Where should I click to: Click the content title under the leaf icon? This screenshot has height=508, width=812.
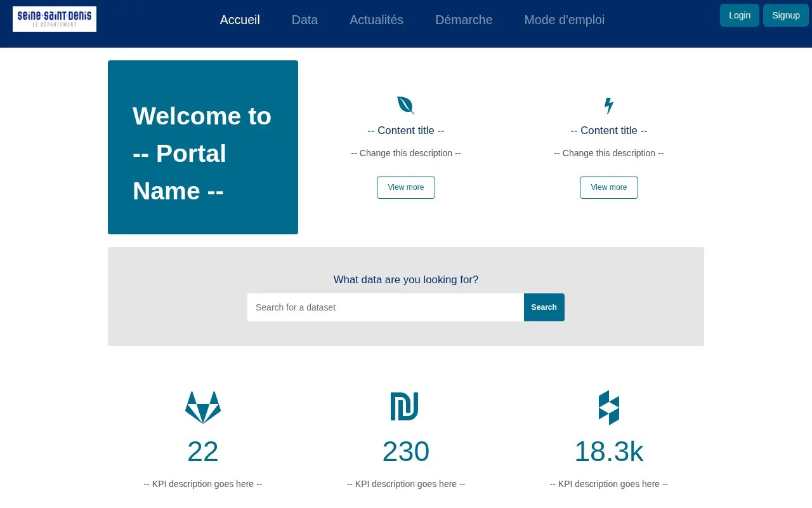[406, 130]
